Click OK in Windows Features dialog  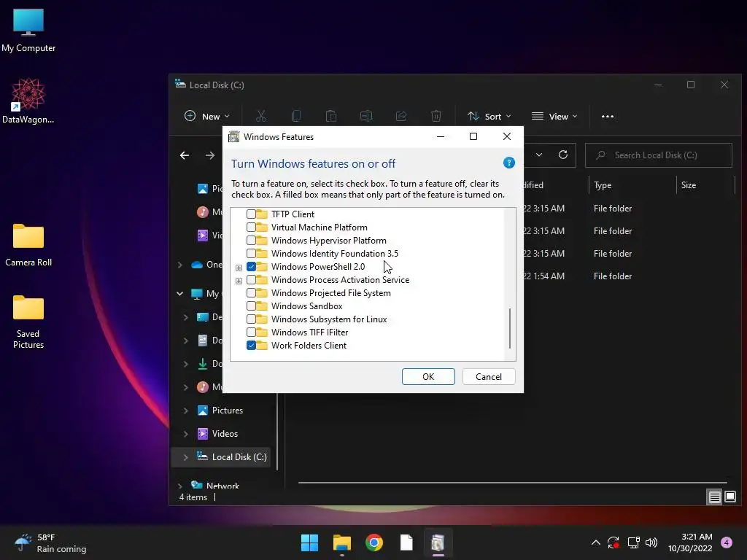point(428,377)
